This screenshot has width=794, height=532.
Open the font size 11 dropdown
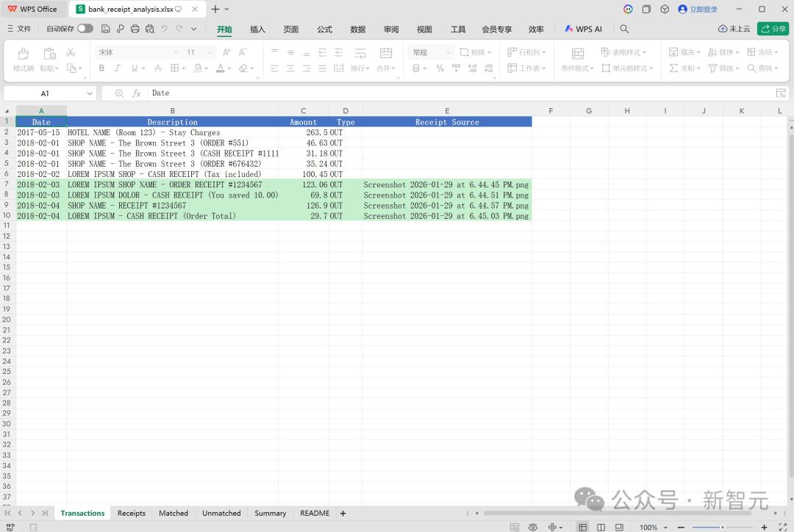[210, 52]
